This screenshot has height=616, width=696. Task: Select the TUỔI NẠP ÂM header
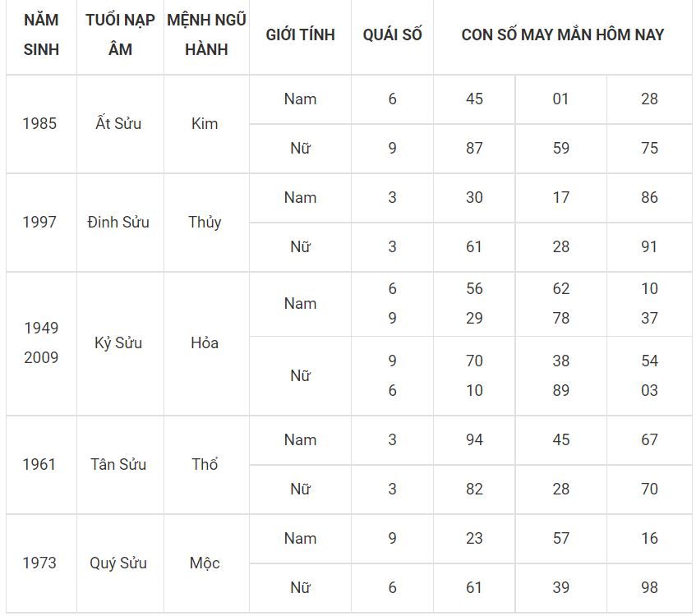tap(120, 34)
